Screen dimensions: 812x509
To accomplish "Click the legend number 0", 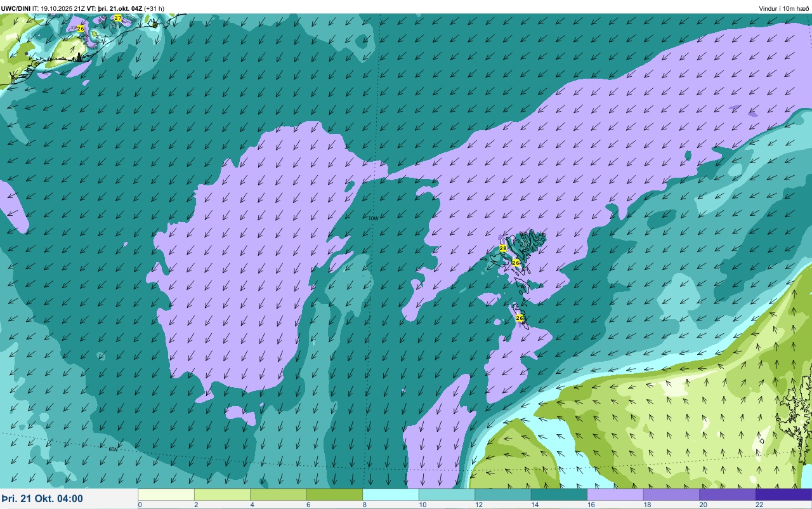I will point(140,505).
